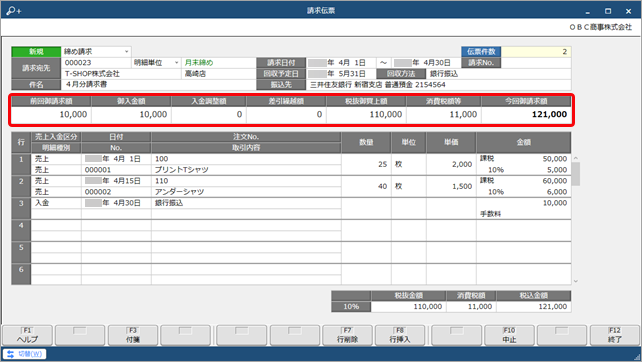Select row 2 header in detail table
The image size is (642, 362).
click(x=21, y=186)
